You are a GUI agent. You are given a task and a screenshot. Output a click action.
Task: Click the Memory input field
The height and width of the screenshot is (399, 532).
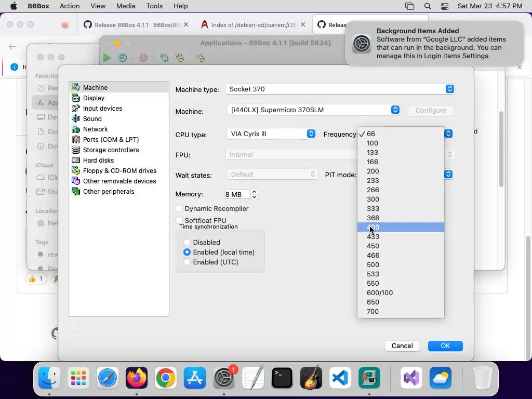pos(237,194)
